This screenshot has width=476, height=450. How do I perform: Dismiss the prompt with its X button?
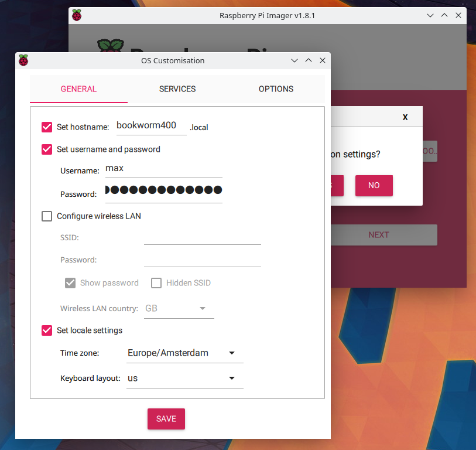point(405,117)
